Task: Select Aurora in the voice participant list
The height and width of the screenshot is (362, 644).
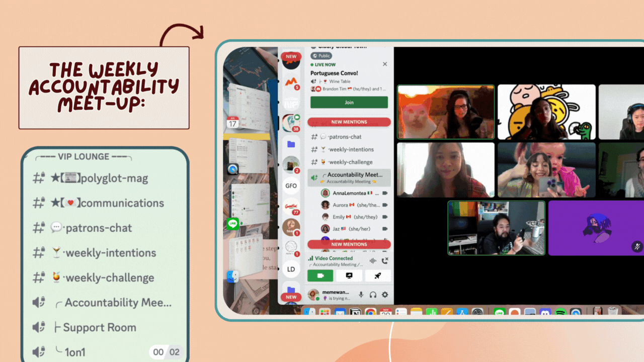Action: tap(354, 205)
